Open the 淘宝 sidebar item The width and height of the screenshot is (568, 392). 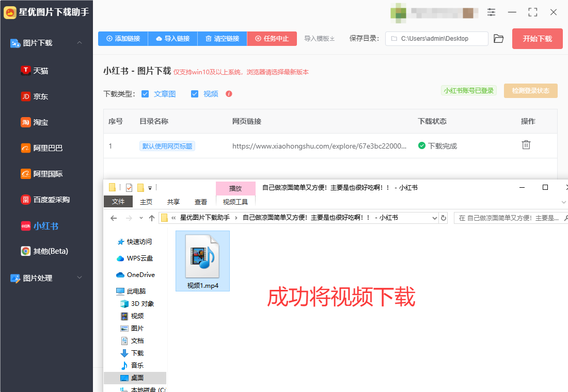click(x=35, y=122)
